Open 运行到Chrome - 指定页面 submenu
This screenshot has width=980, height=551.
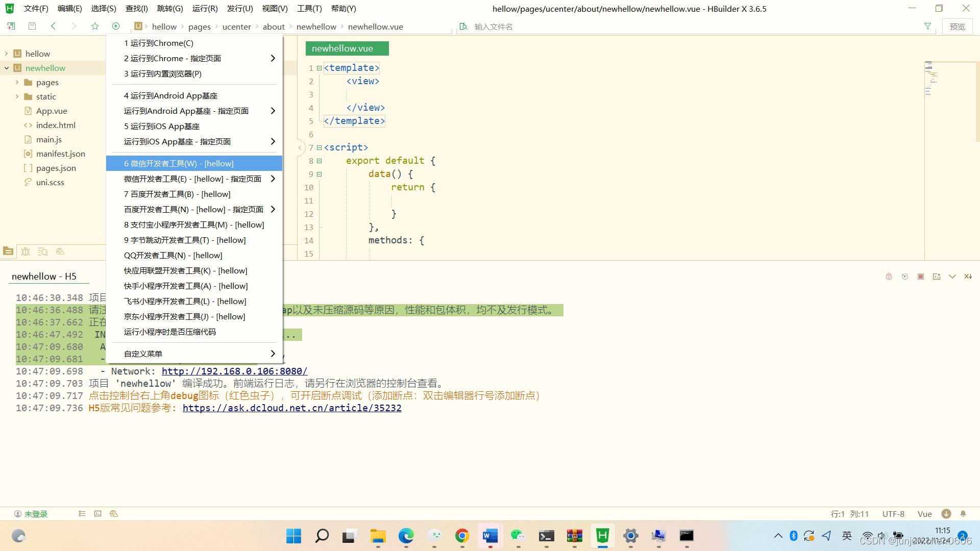click(194, 58)
